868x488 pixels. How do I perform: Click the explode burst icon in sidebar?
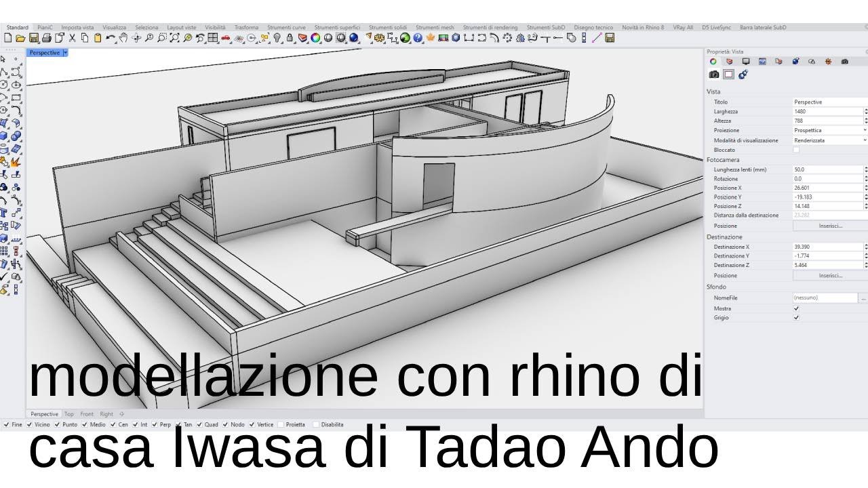click(16, 161)
